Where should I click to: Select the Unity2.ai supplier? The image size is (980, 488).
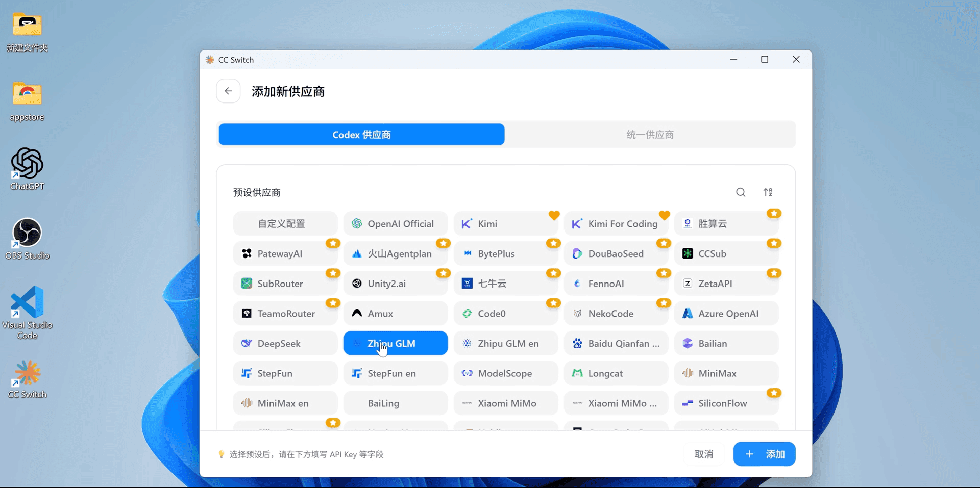(x=396, y=284)
